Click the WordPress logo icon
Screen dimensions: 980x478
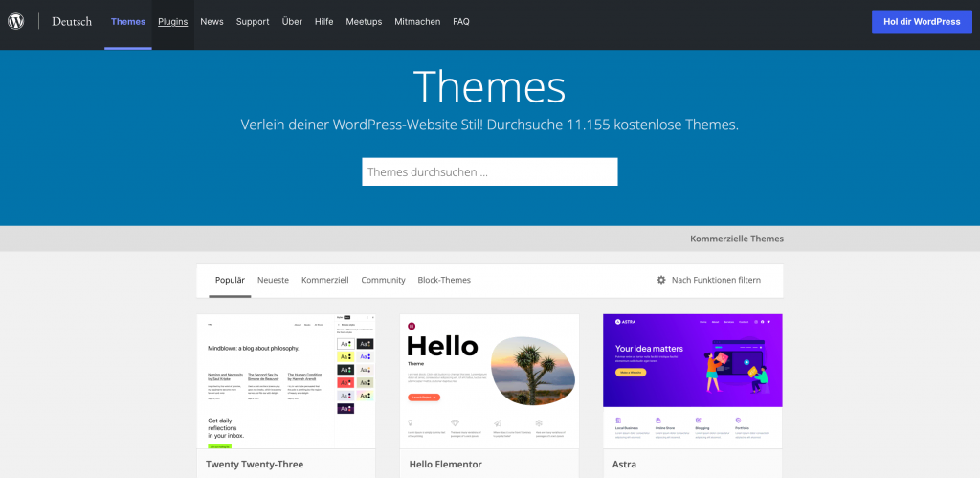(16, 21)
